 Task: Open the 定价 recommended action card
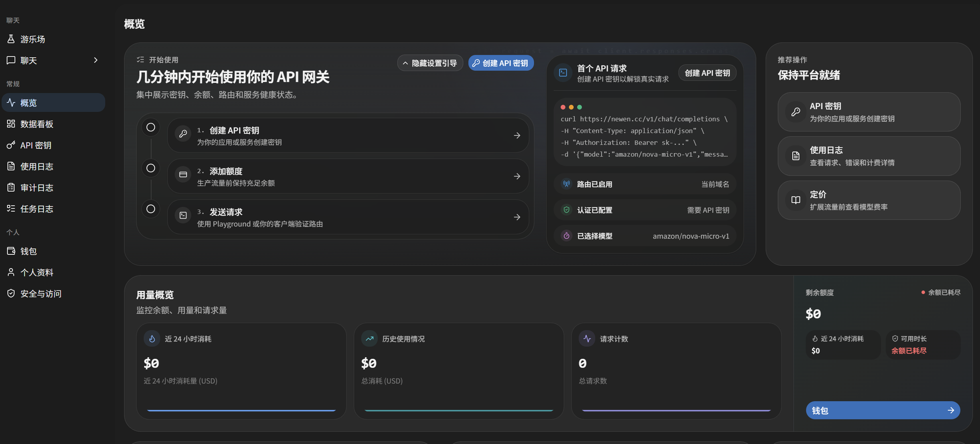point(869,200)
